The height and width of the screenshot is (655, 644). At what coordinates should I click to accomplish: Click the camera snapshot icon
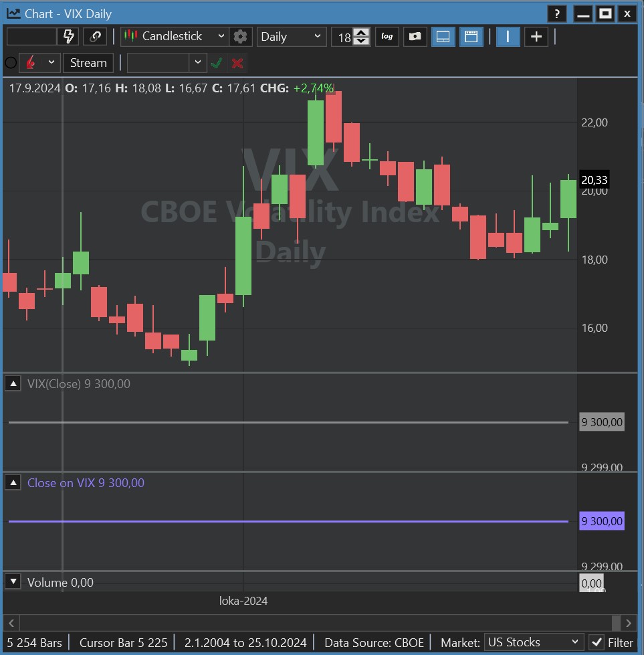415,37
